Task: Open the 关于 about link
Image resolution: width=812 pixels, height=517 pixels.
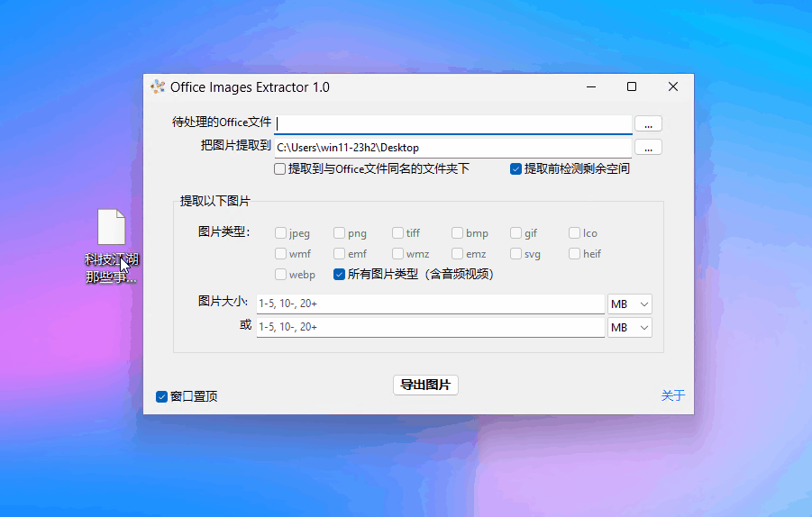Action: click(x=672, y=396)
